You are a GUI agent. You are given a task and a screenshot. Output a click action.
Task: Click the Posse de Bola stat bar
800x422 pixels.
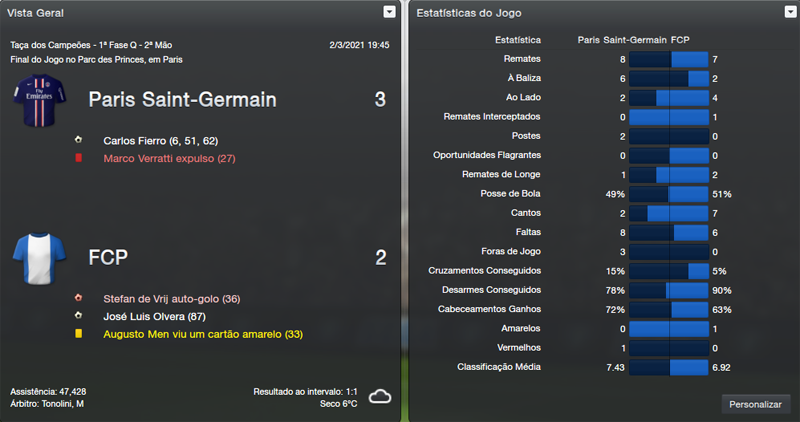tap(668, 194)
